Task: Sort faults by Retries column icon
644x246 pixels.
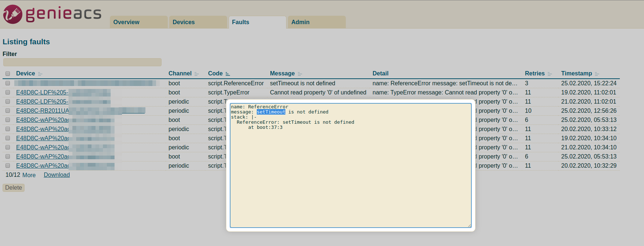Action: coord(549,74)
